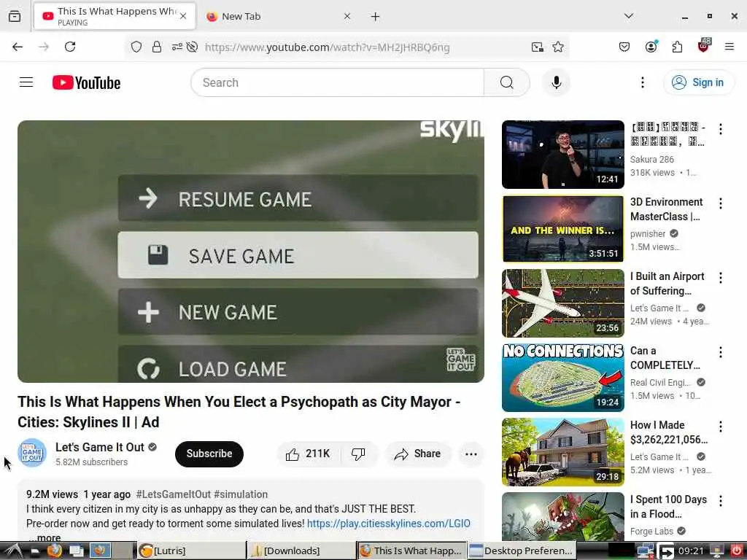747x560 pixels.
Task: Open Can a COMPLETELY video title
Action: (665, 358)
